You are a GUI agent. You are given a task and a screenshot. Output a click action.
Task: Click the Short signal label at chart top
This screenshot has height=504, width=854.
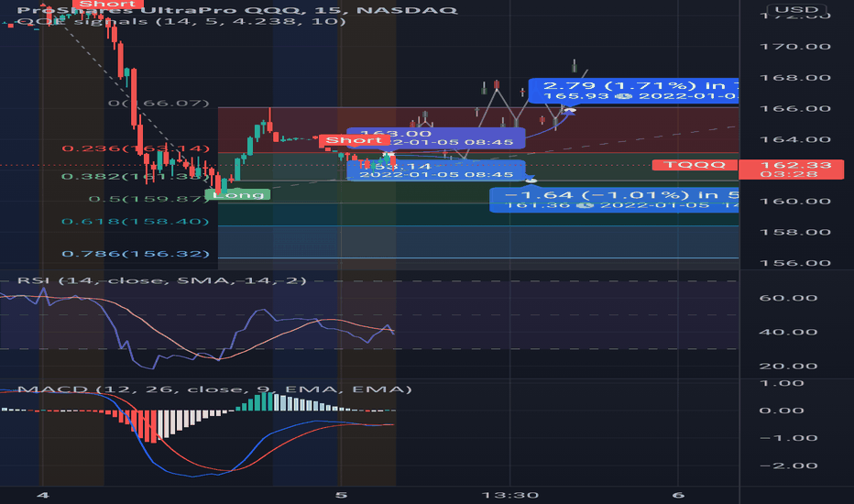(x=108, y=5)
